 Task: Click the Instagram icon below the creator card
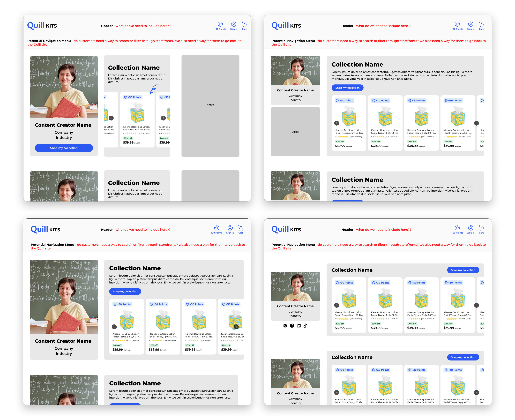click(285, 326)
